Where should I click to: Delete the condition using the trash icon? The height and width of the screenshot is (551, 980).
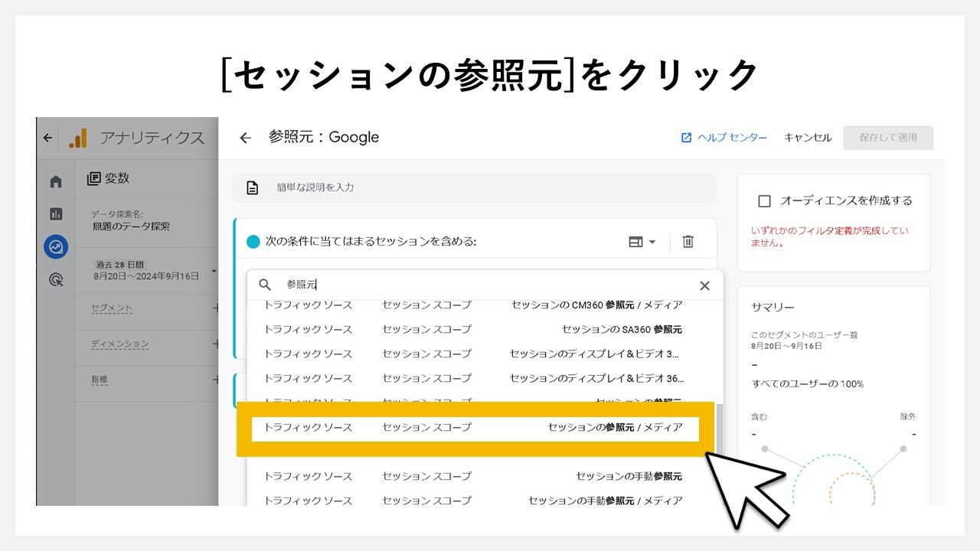click(688, 241)
